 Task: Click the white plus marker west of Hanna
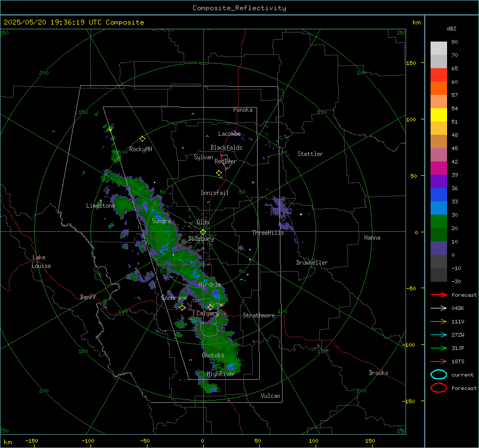point(301,214)
